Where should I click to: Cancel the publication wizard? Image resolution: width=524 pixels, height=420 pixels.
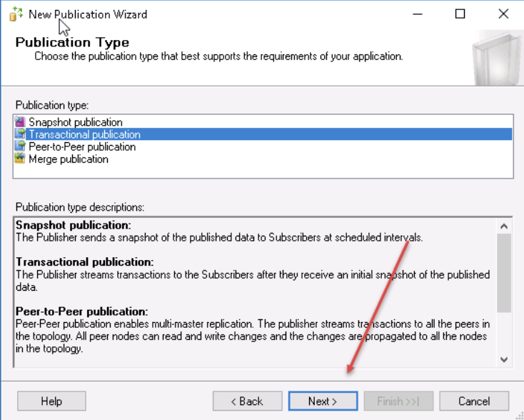coord(474,401)
